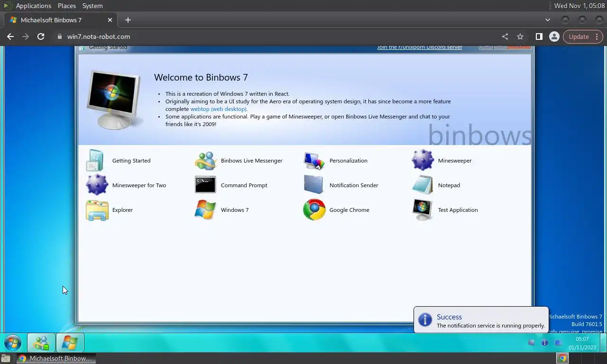Click the Chrome Update button
This screenshot has height=364, width=607.
pyautogui.click(x=583, y=36)
